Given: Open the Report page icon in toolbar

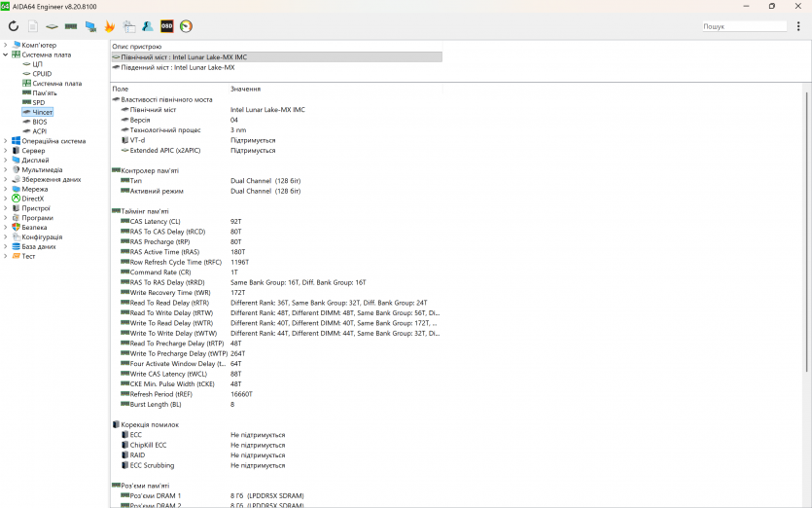Looking at the screenshot, I should coord(32,26).
